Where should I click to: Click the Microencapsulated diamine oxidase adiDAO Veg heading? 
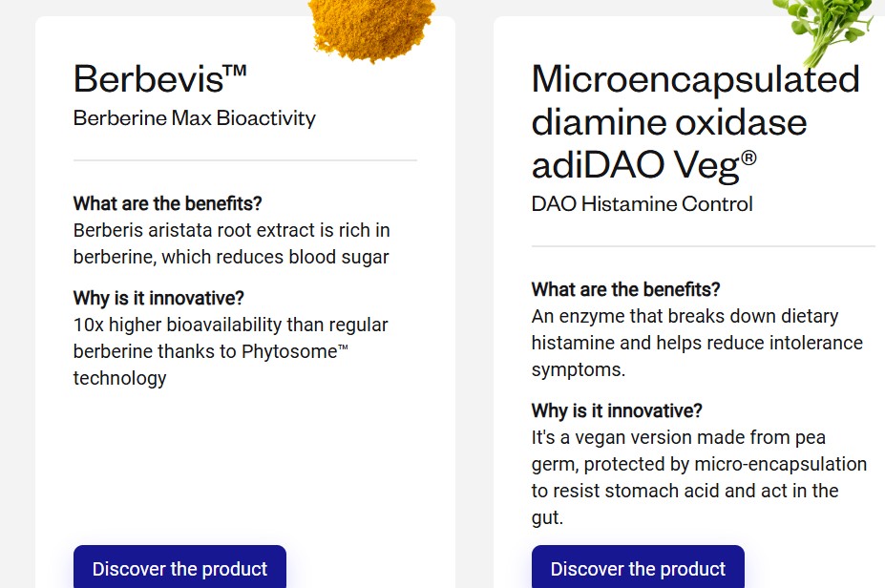(695, 122)
